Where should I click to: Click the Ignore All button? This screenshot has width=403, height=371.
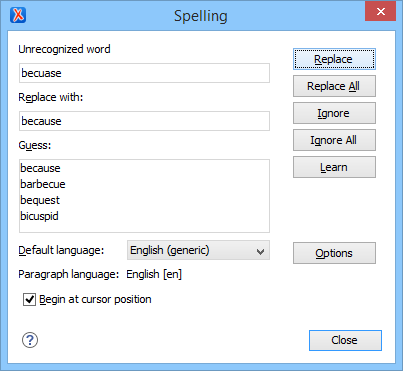click(334, 140)
